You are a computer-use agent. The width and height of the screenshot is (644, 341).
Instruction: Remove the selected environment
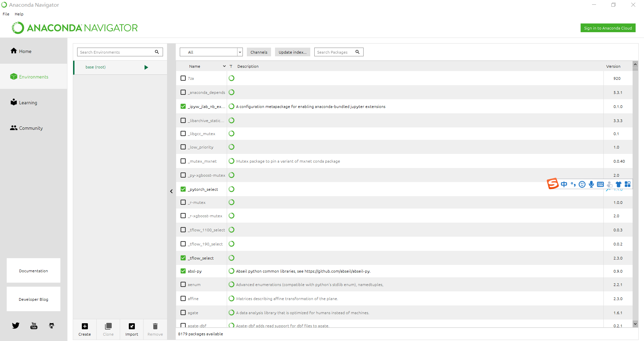coord(155,329)
